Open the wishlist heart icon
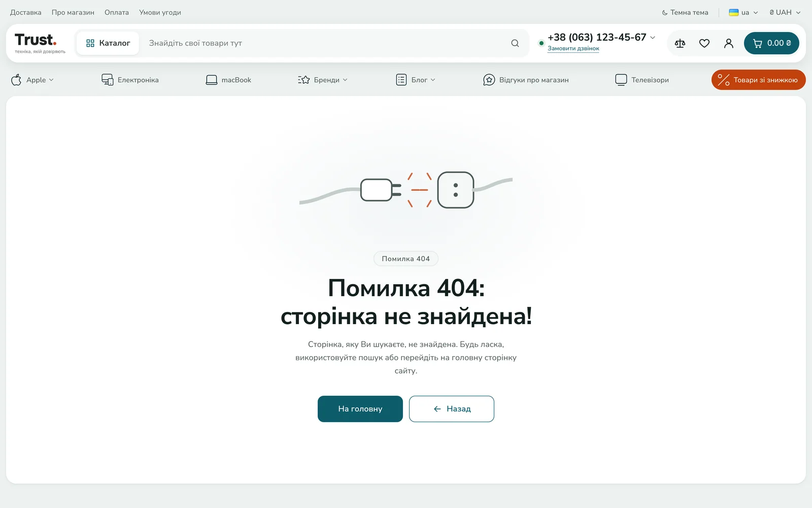The height and width of the screenshot is (508, 812). click(704, 43)
